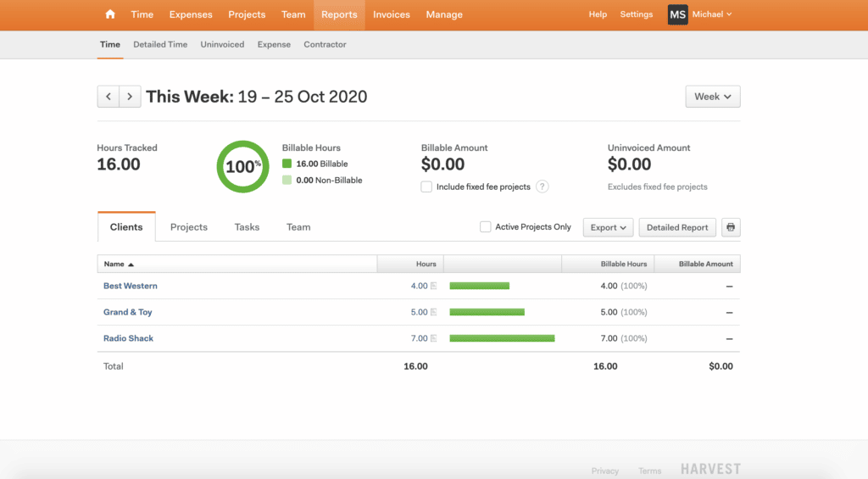This screenshot has height=479, width=868.
Task: Open help tooltip for fixed fee projects
Action: coord(542,187)
